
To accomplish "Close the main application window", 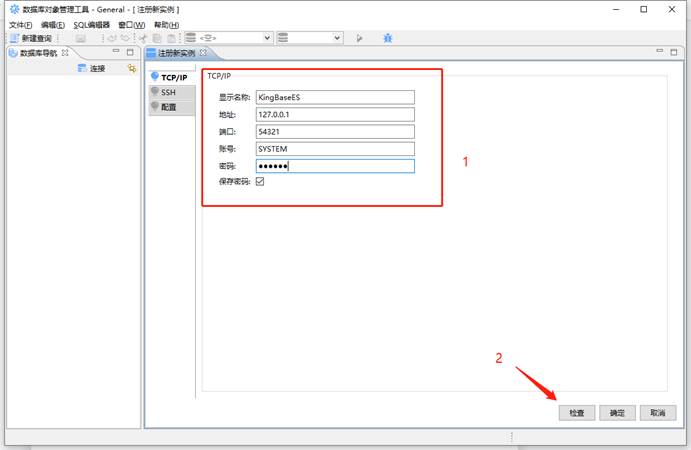I will click(672, 9).
